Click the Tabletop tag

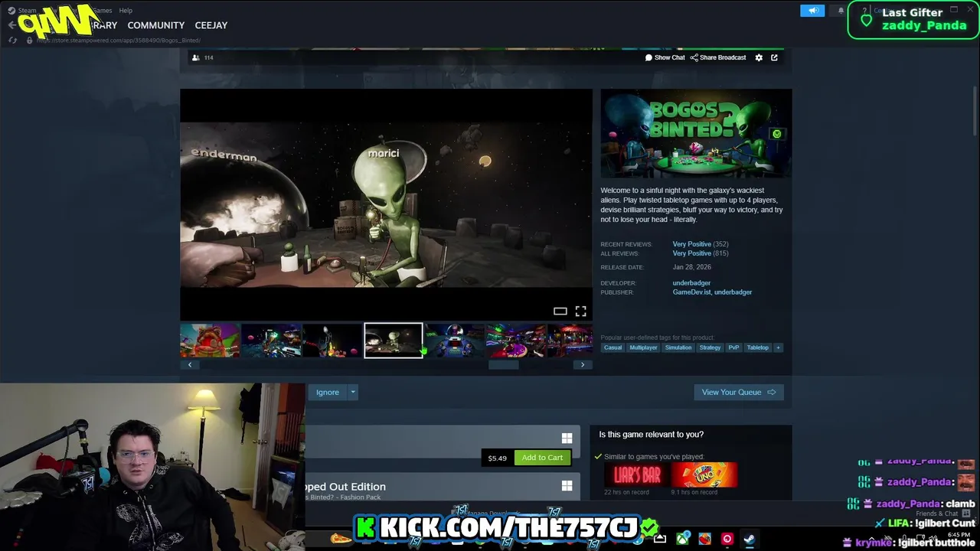point(757,347)
